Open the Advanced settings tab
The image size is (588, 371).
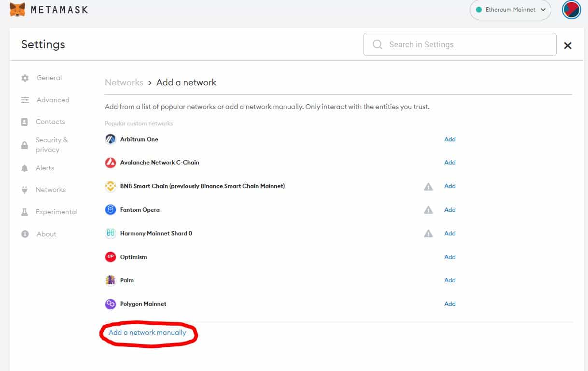click(x=53, y=100)
